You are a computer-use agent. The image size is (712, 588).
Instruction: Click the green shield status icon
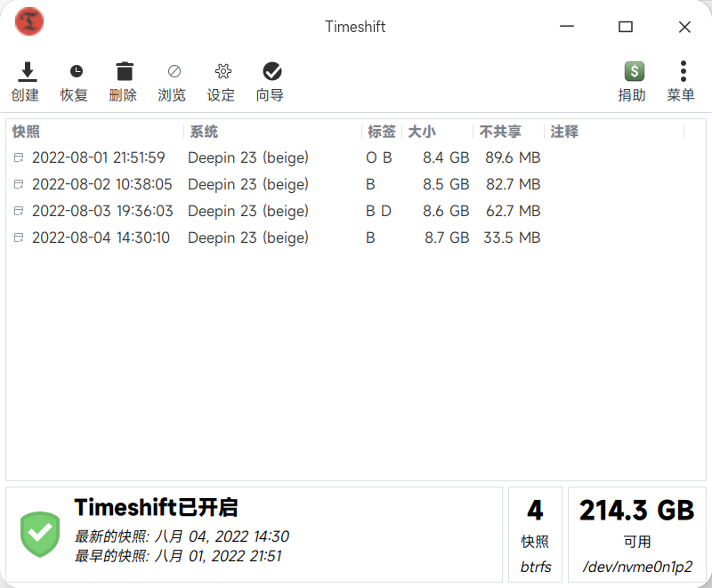click(40, 534)
